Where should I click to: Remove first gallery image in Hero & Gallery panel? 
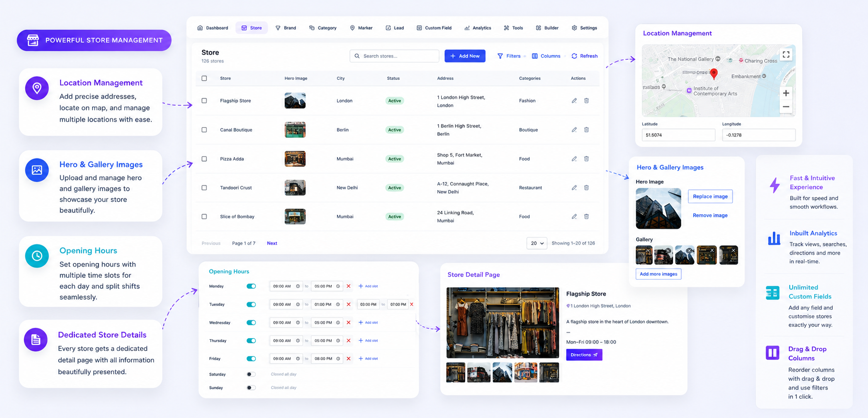click(x=649, y=250)
